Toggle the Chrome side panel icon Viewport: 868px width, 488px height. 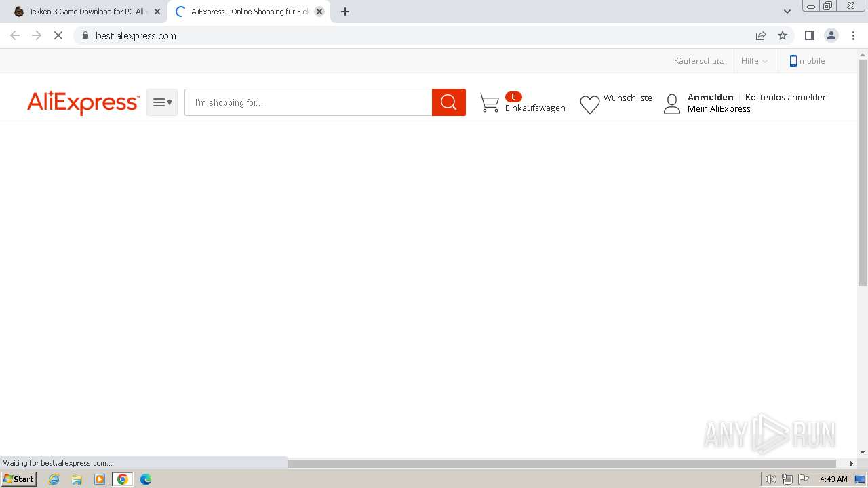pos(809,35)
